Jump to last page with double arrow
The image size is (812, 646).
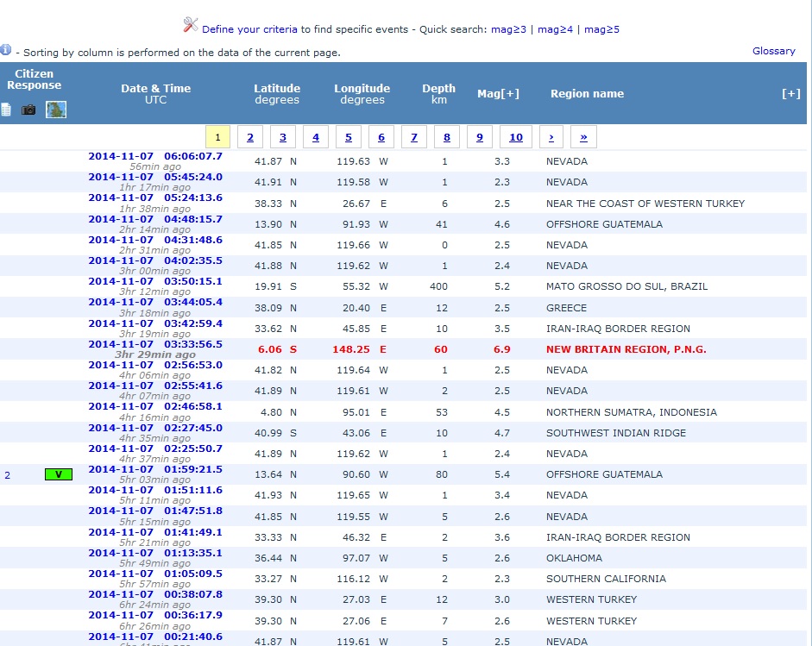point(583,137)
